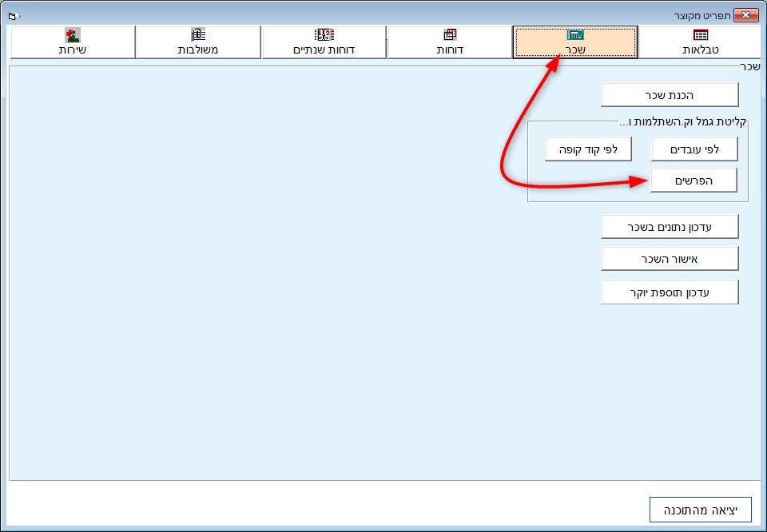Click the לפי קוד קופה button
This screenshot has width=767, height=532.
(x=589, y=149)
